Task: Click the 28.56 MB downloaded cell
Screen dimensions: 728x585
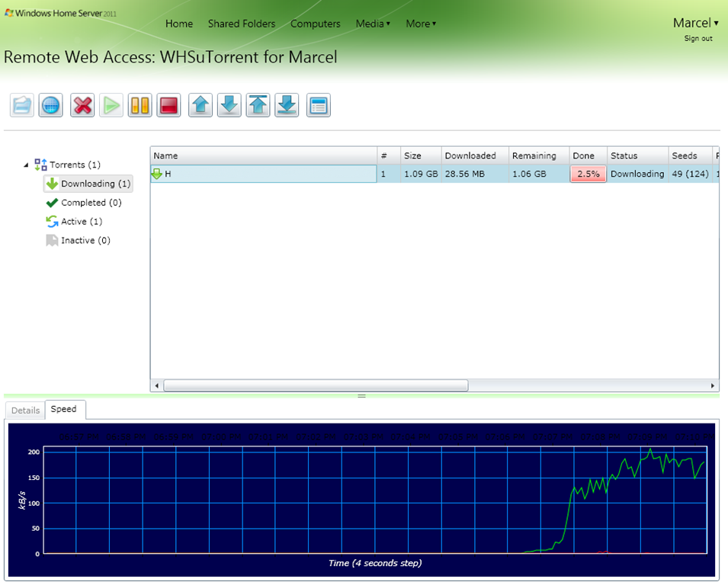Action: [475, 174]
